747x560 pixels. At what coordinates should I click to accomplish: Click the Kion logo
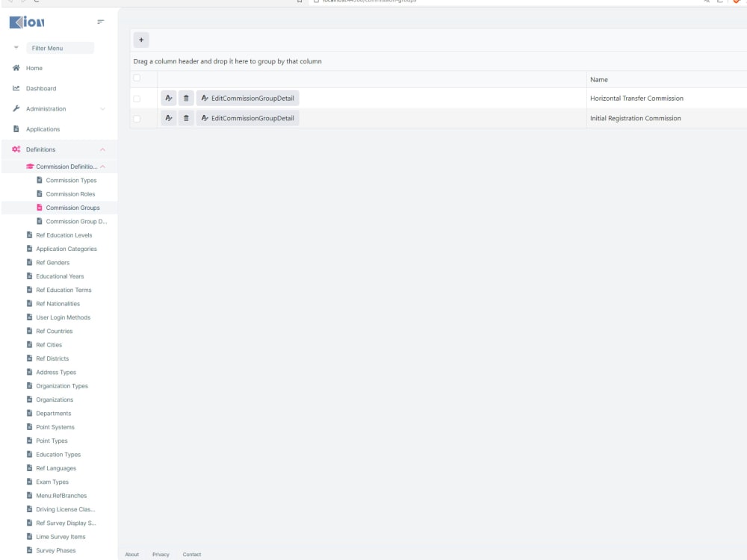[x=27, y=22]
